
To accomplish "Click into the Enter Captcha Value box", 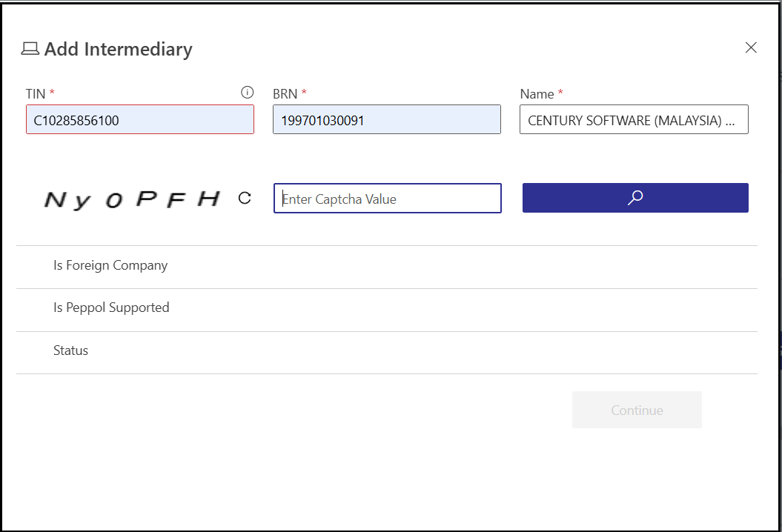I will pyautogui.click(x=388, y=199).
